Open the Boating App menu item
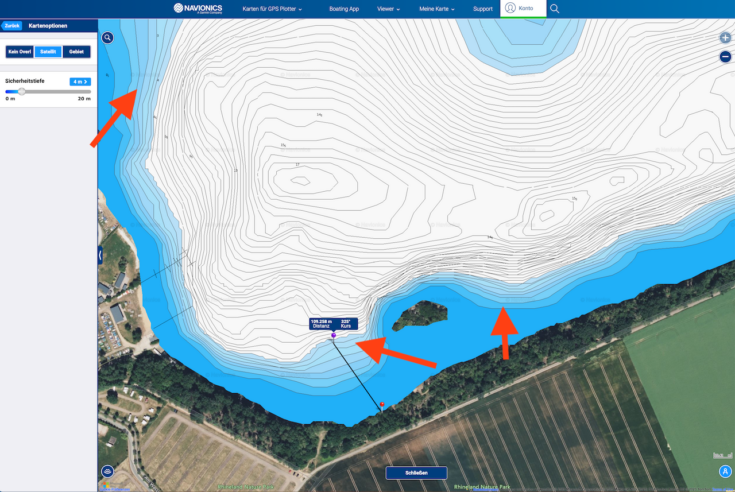The image size is (735, 492). pyautogui.click(x=344, y=9)
